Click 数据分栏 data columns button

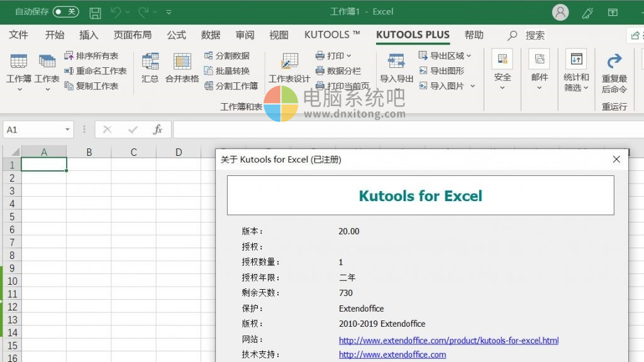click(338, 71)
